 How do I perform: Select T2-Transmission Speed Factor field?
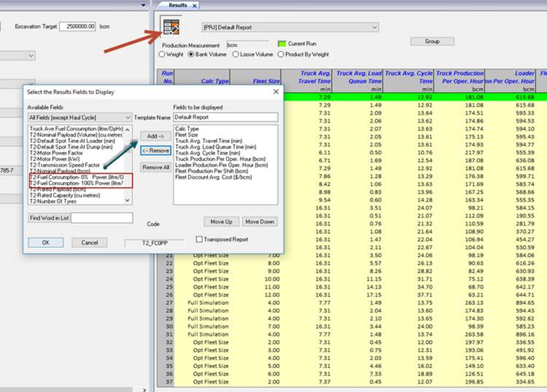point(65,165)
